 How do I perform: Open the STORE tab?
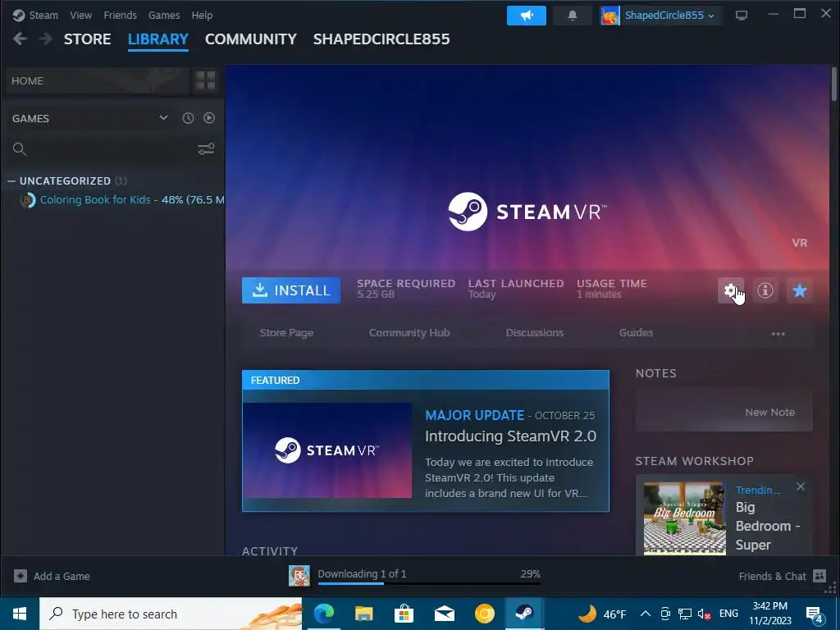(x=87, y=39)
